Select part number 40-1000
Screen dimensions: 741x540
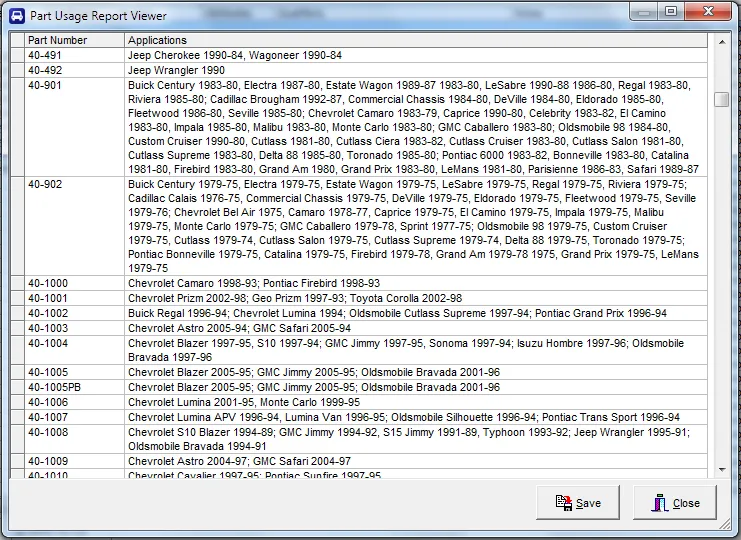pyautogui.click(x=74, y=283)
